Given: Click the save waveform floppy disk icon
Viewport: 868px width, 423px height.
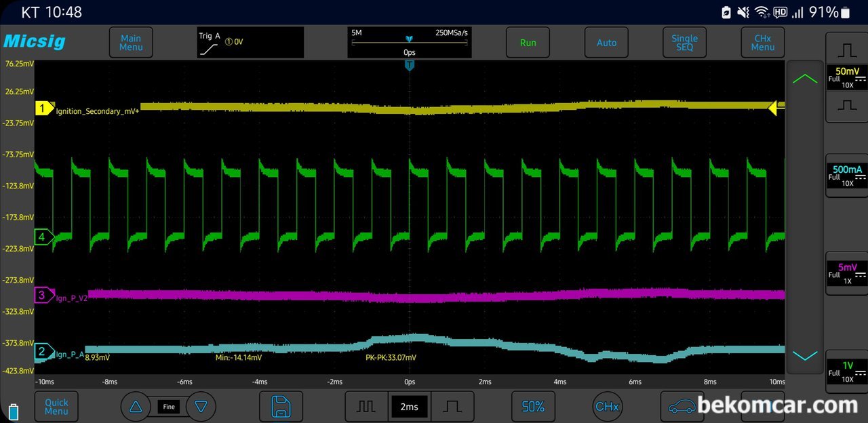Looking at the screenshot, I should click(281, 407).
